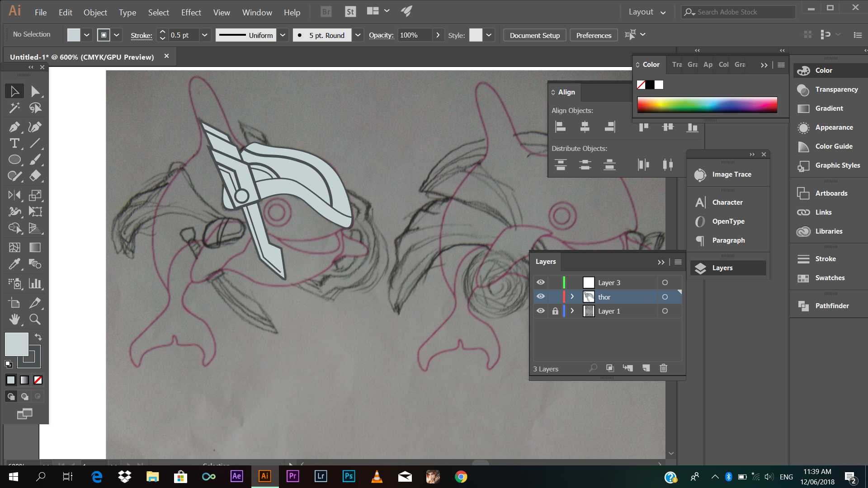
Task: Hide Layer 1 visibility eye
Action: point(541,311)
